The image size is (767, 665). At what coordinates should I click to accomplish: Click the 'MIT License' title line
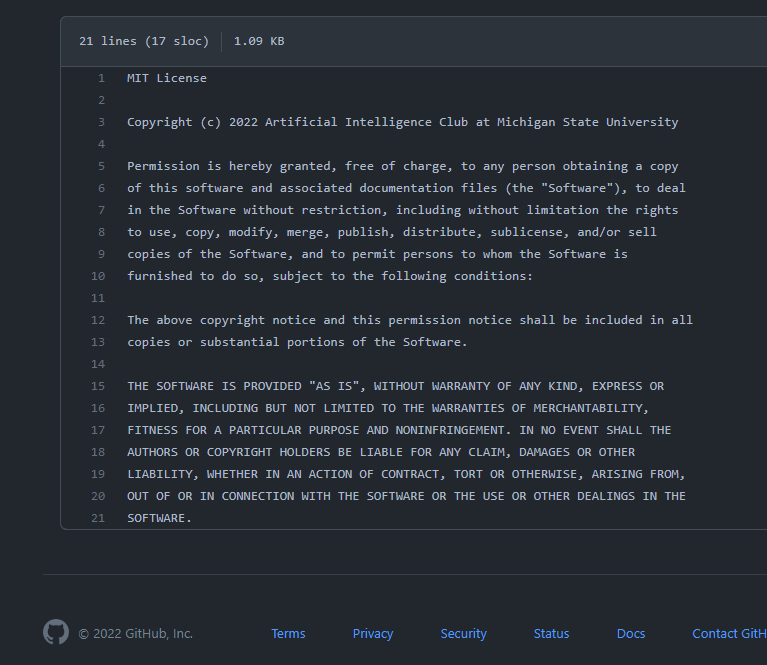(167, 78)
